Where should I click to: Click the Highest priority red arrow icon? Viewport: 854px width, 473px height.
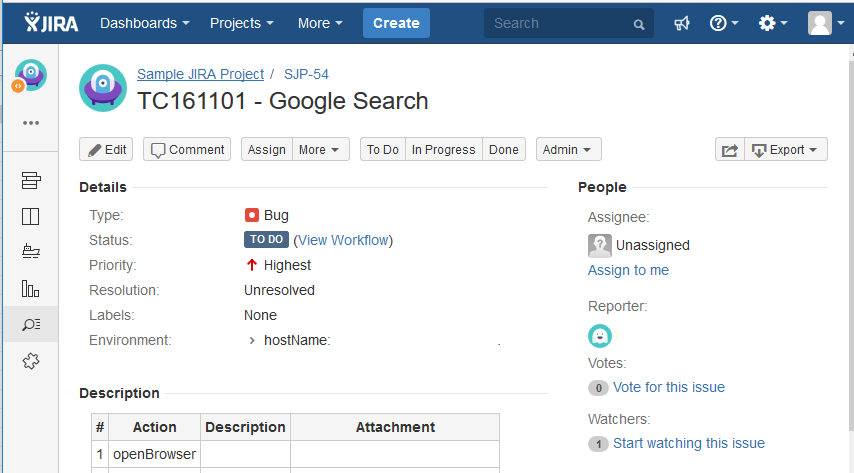tap(251, 265)
